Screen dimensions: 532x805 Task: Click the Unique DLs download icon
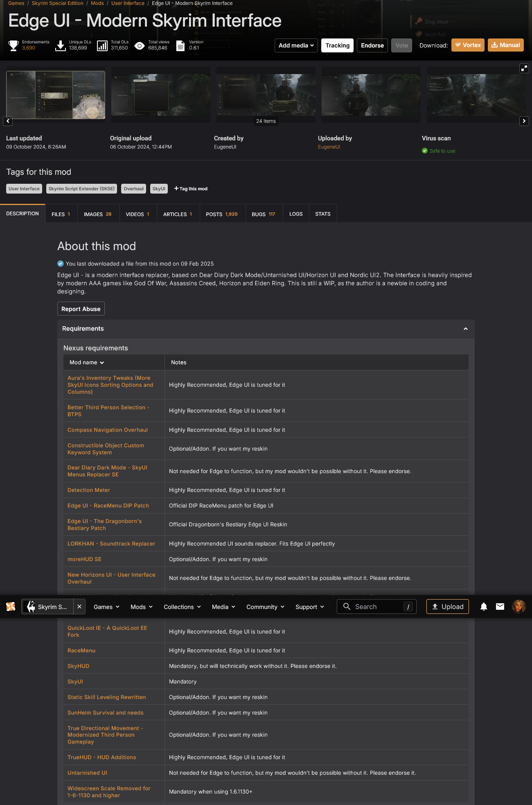point(61,45)
